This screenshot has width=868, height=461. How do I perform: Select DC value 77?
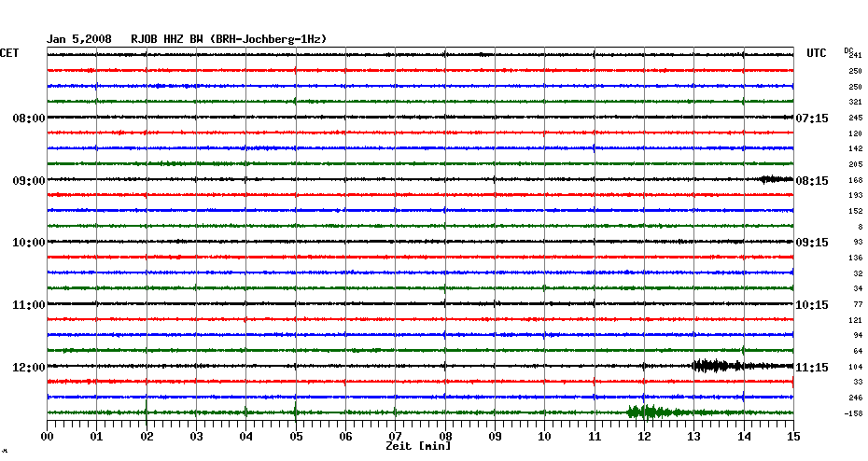(858, 304)
